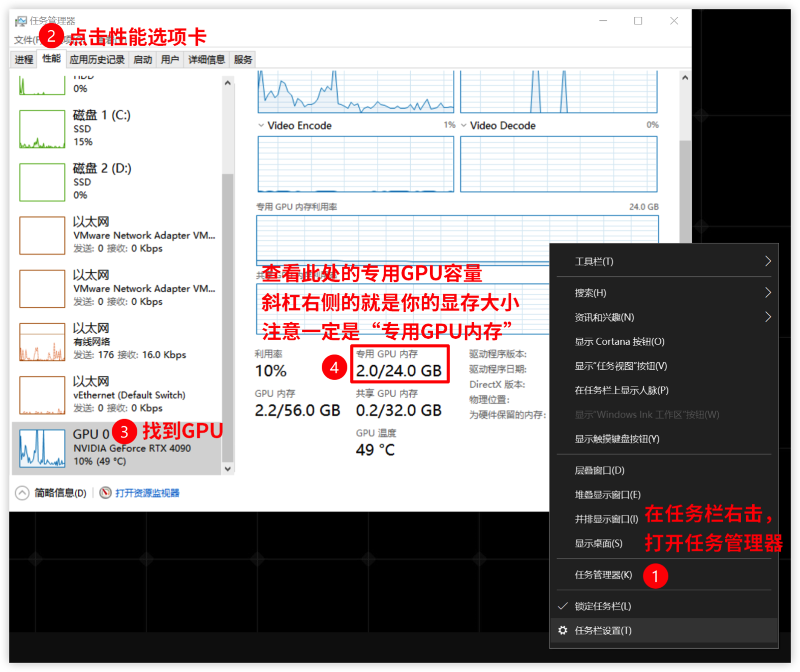The height and width of the screenshot is (672, 800).
Task: Choose Show Cortana button (显示 Cortana 按钮)
Action: pyautogui.click(x=664, y=341)
